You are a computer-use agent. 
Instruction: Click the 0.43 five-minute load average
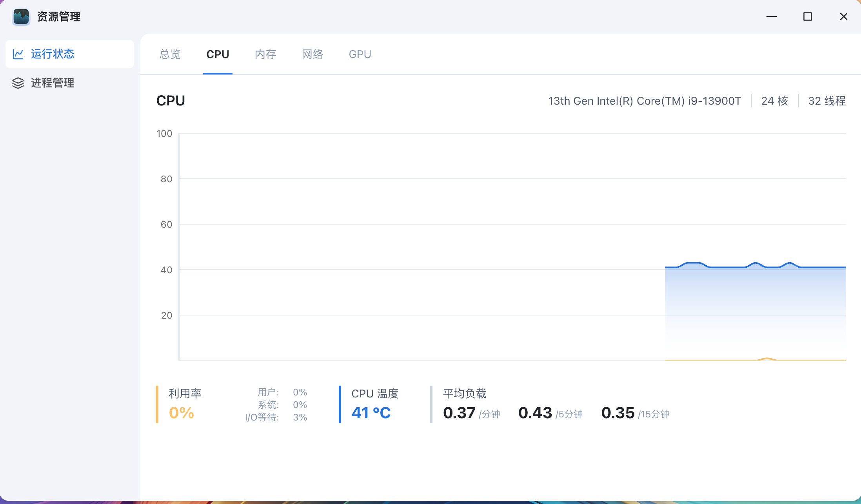coord(535,413)
